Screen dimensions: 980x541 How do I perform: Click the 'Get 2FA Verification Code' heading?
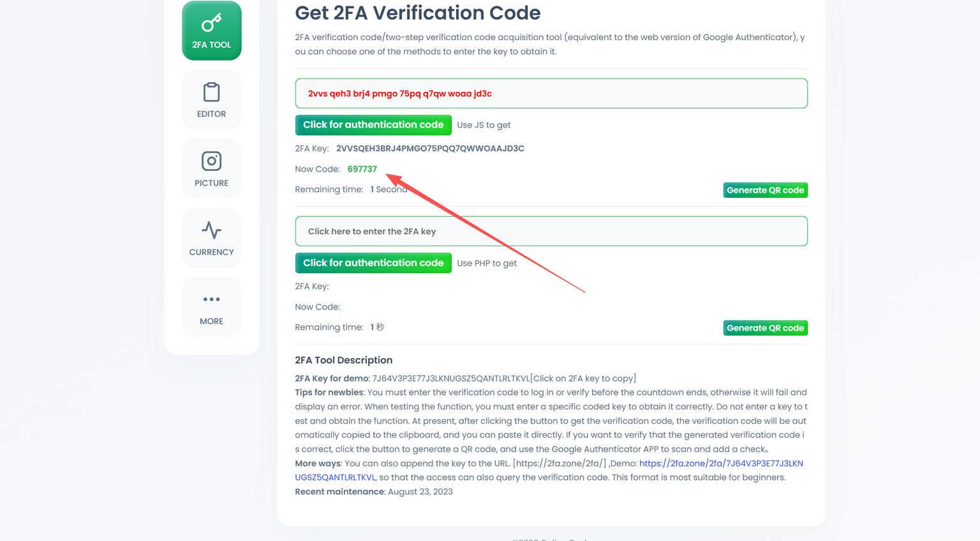[x=417, y=13]
